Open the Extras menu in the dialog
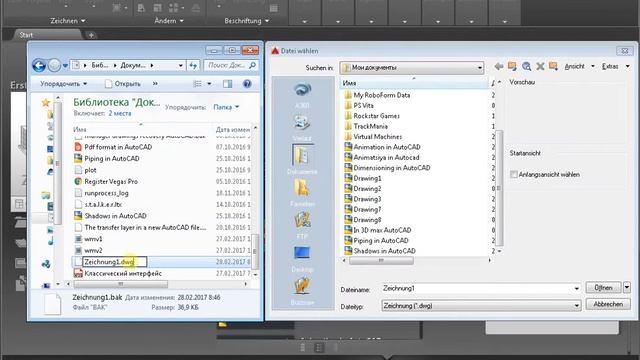 [x=616, y=66]
